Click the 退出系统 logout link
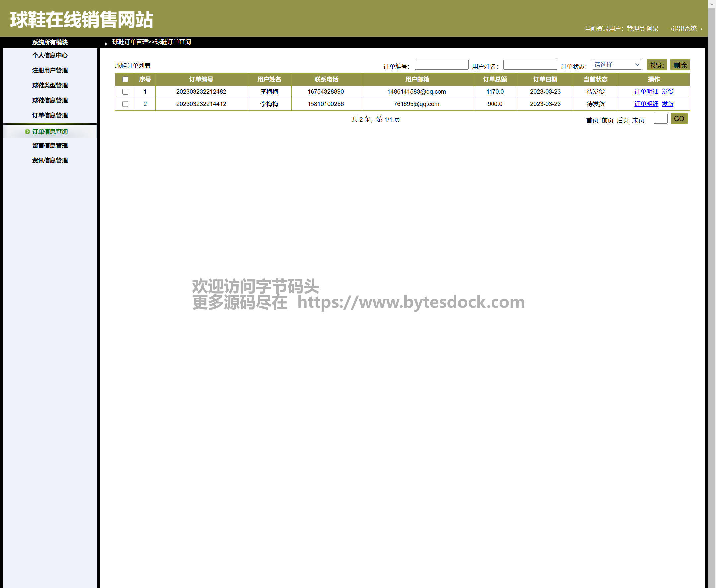The image size is (716, 588). (684, 29)
